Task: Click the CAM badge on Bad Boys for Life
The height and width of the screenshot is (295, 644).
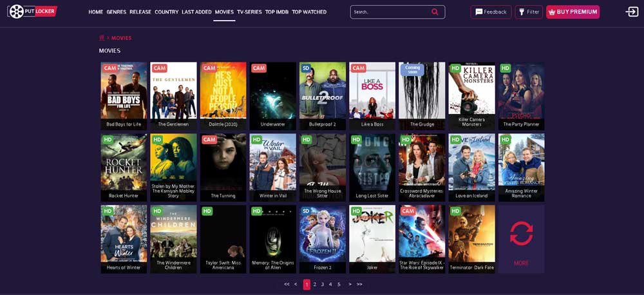Action: pos(109,68)
